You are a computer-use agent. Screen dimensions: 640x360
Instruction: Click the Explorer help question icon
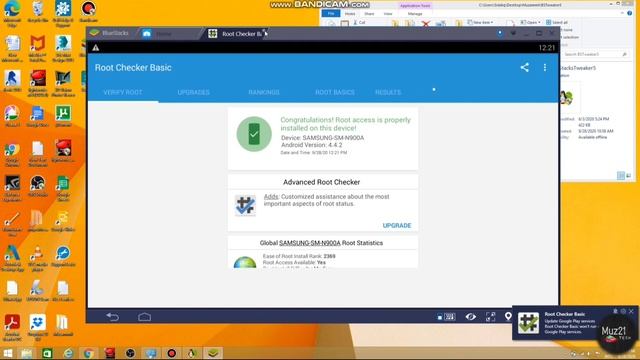(x=630, y=13)
